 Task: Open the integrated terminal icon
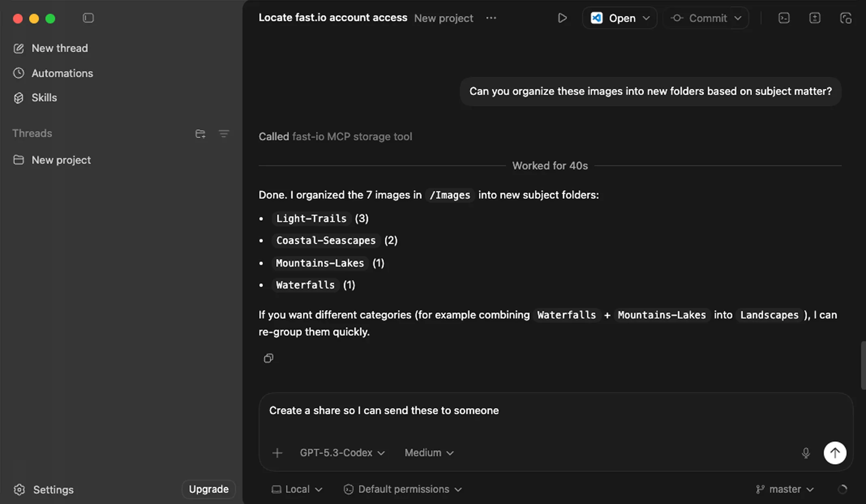(x=783, y=18)
